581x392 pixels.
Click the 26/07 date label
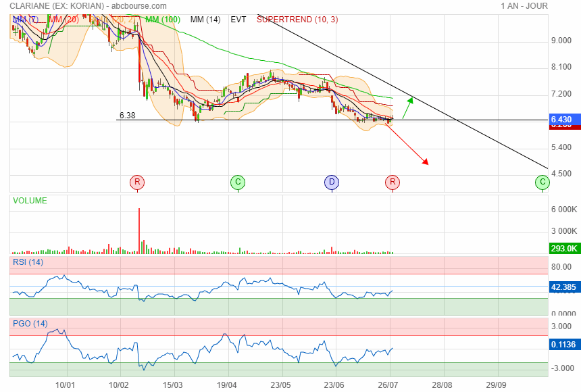pyautogui.click(x=388, y=385)
